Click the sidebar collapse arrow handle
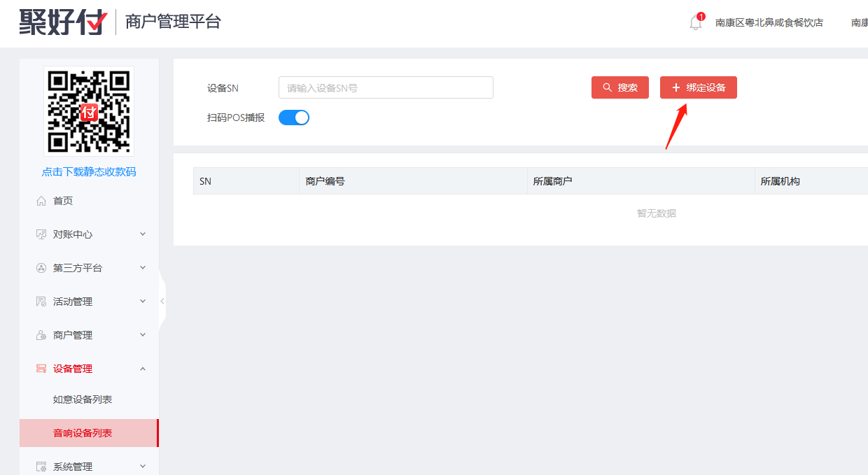 tap(162, 302)
